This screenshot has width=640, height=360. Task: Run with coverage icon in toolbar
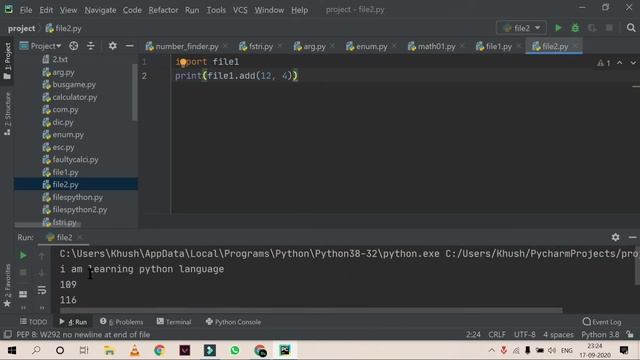592,28
